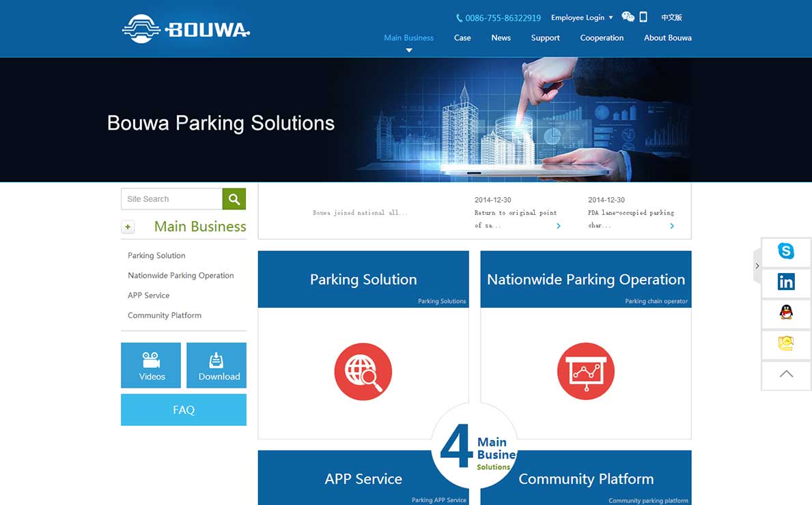Open the FAQ button
Image resolution: width=812 pixels, height=505 pixels.
pos(184,409)
